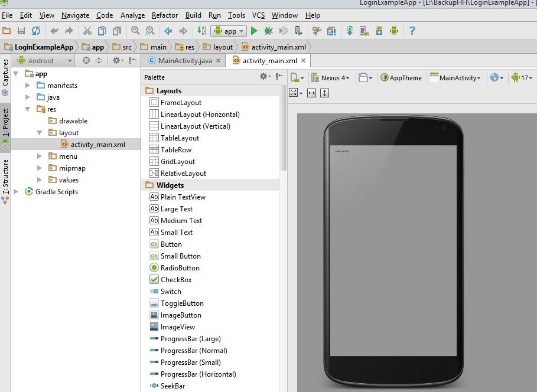Switch to MainActivity.java tab
This screenshot has width=537, height=392.
(x=184, y=60)
